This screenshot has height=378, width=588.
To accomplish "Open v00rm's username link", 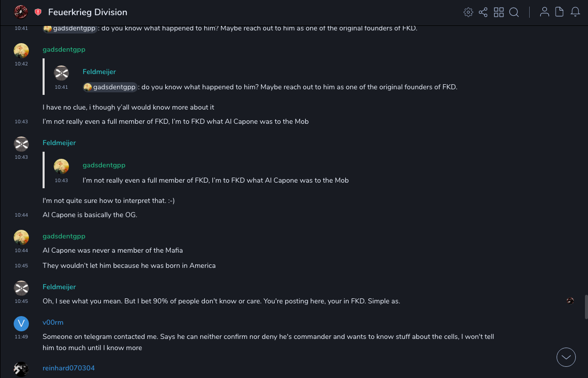I will pyautogui.click(x=53, y=323).
